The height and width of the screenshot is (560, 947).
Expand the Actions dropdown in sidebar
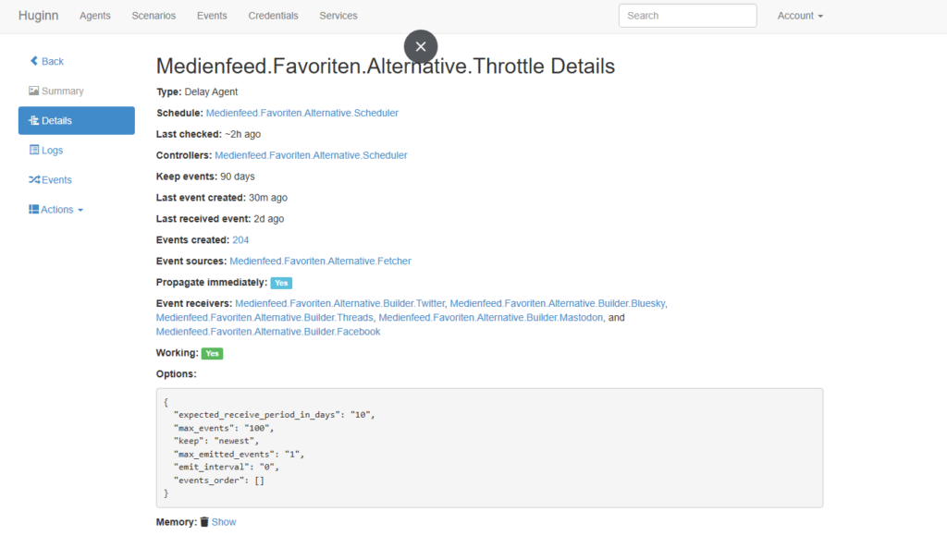pos(56,210)
